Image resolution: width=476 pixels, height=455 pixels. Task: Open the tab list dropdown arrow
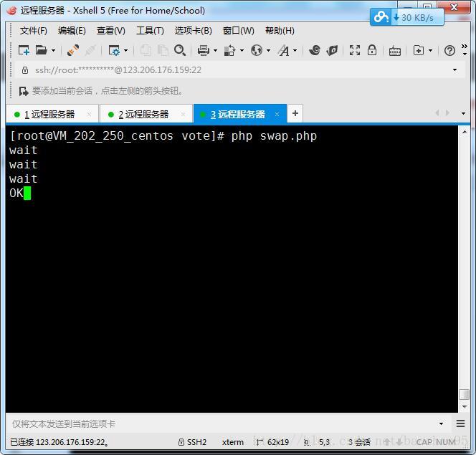click(x=463, y=113)
